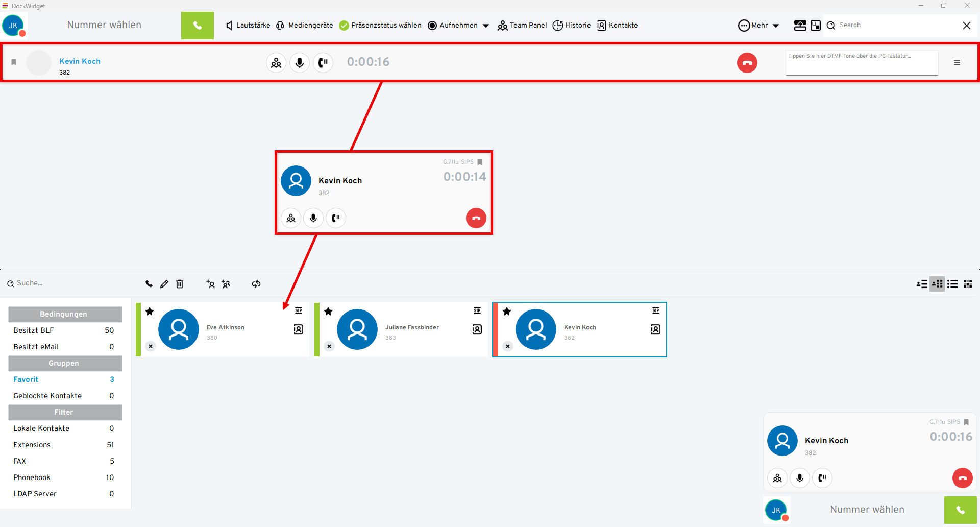
Task: Hang up the call in the top call bar
Action: 747,63
